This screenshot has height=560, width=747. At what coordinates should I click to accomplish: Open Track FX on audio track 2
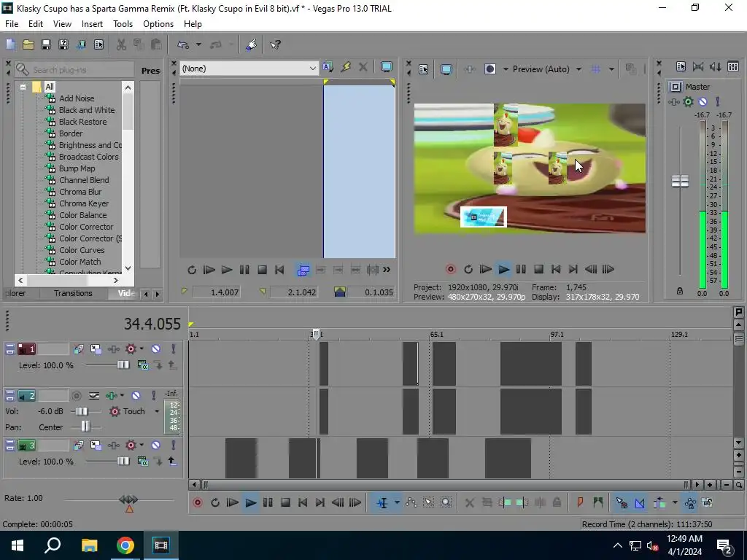coord(112,395)
